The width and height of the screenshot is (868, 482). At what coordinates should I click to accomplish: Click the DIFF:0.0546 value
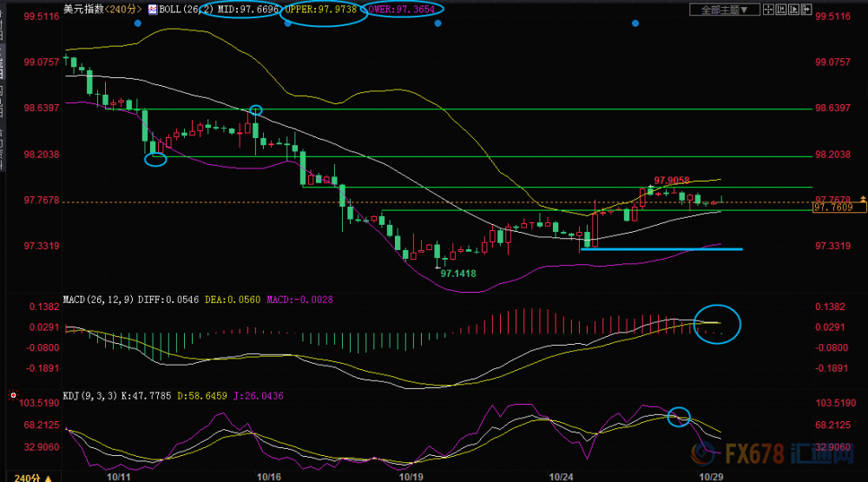pos(168,300)
